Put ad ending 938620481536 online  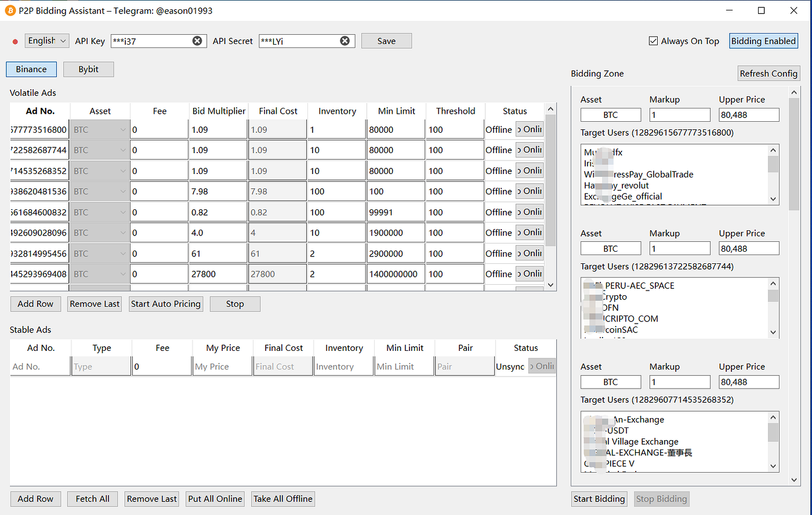click(x=530, y=191)
